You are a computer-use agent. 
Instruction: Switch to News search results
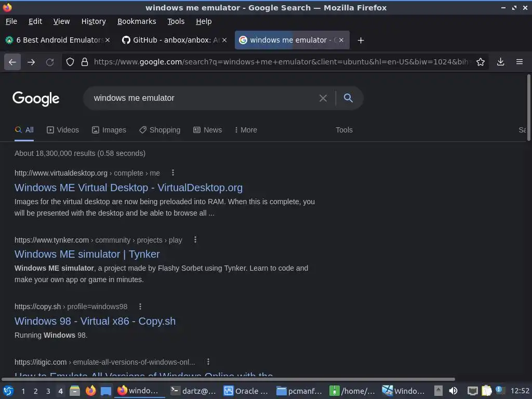[x=208, y=130]
